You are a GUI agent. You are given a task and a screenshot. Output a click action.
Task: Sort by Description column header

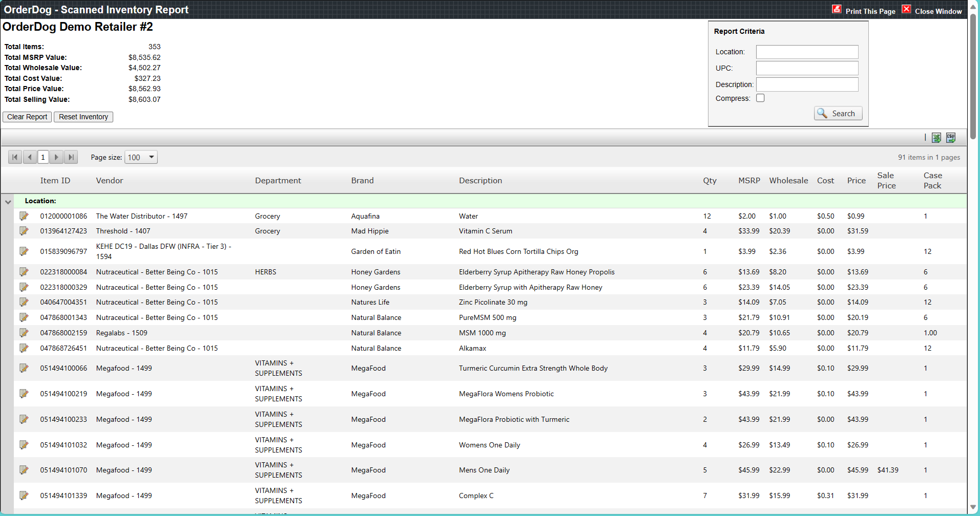click(481, 181)
